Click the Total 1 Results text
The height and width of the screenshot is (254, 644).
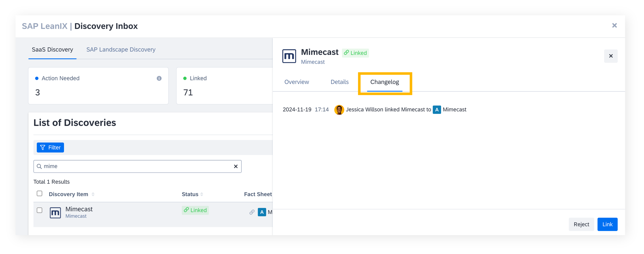click(51, 182)
